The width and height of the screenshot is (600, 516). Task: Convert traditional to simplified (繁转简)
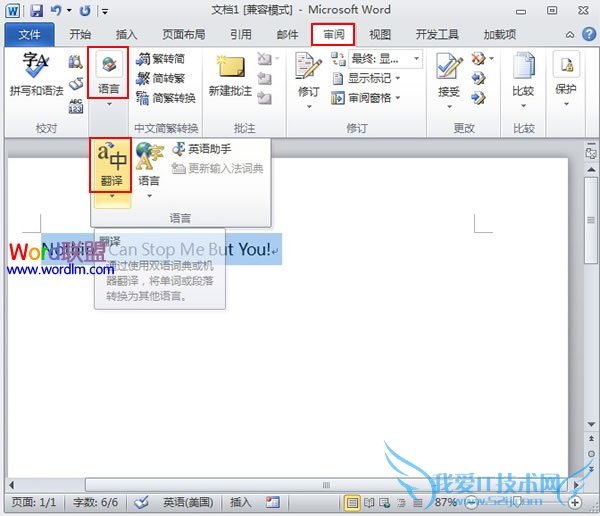(x=161, y=59)
